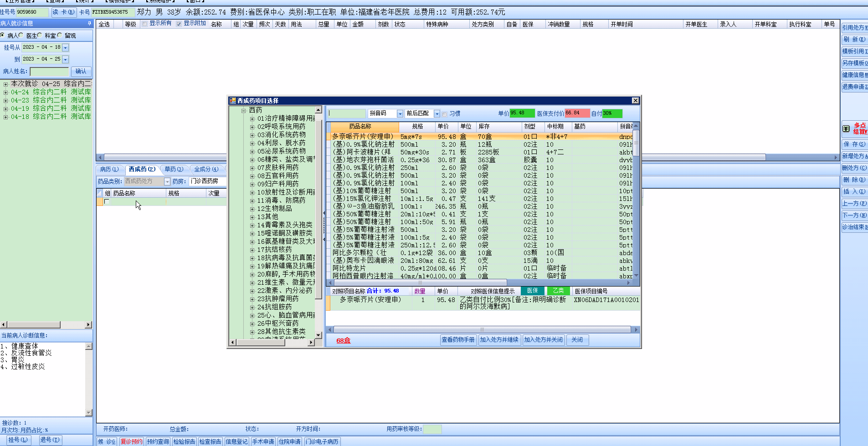The width and height of the screenshot is (868, 446).
Task: Open the 拼音码 search type dropdown
Action: click(x=400, y=113)
